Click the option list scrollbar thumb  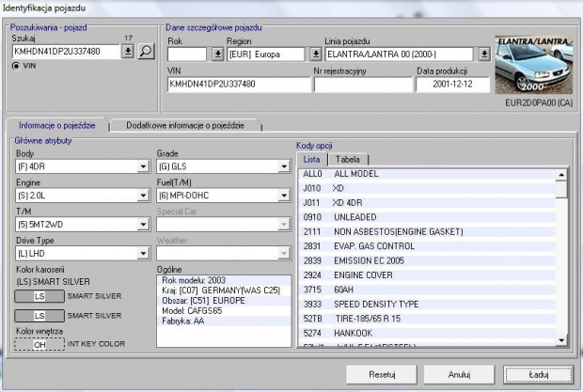[561, 190]
